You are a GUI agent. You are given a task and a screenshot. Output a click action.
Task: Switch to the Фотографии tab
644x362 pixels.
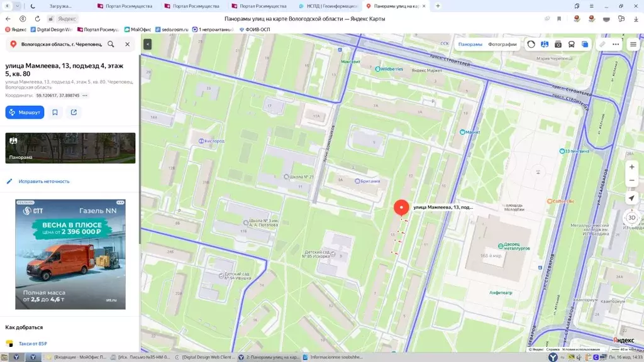(502, 45)
